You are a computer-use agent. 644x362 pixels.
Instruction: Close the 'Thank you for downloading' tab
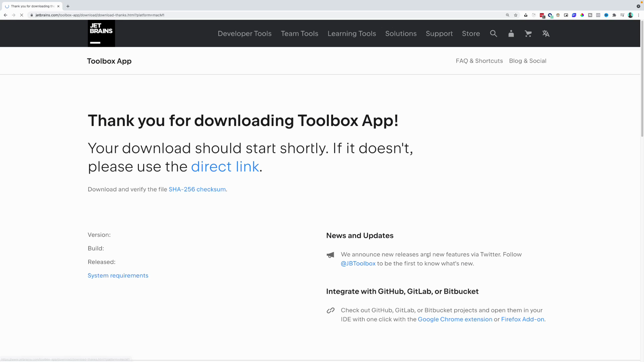58,6
